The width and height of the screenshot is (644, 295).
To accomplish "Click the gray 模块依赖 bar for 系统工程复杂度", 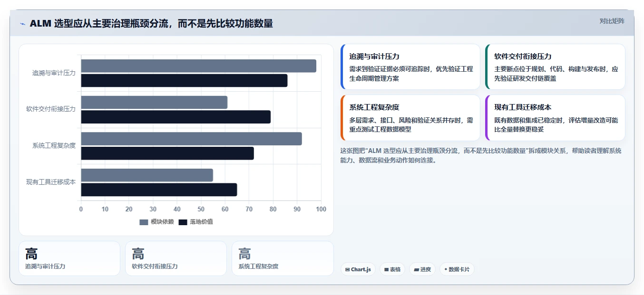I will (191, 139).
